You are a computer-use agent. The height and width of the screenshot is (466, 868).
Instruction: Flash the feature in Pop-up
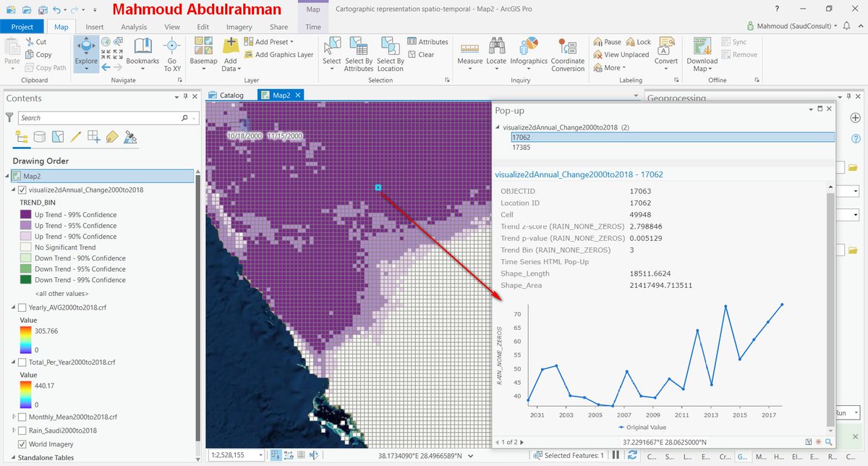(818, 441)
